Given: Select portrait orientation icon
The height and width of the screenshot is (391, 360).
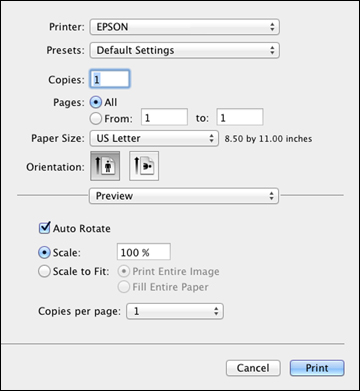Looking at the screenshot, I should pyautogui.click(x=105, y=166).
